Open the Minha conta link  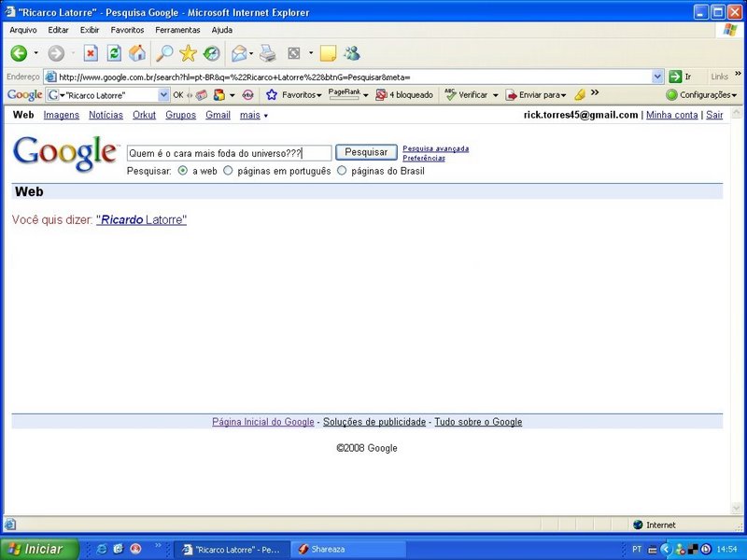pyautogui.click(x=671, y=115)
